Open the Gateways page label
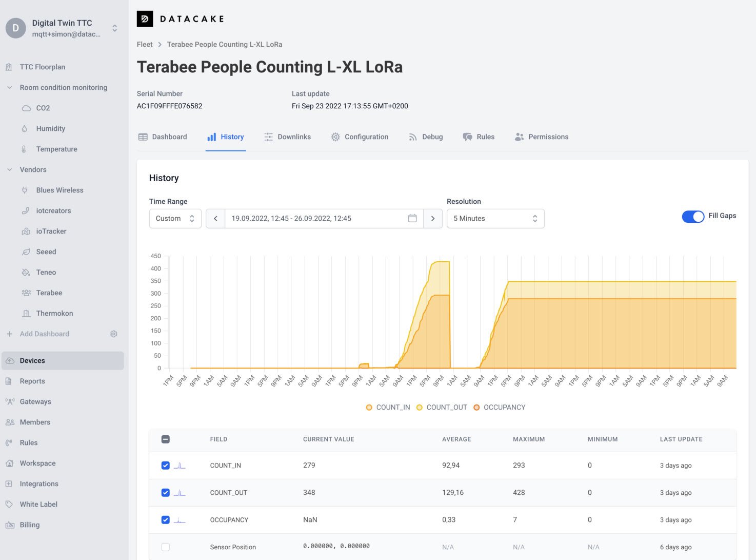The width and height of the screenshot is (756, 560). coord(35,402)
